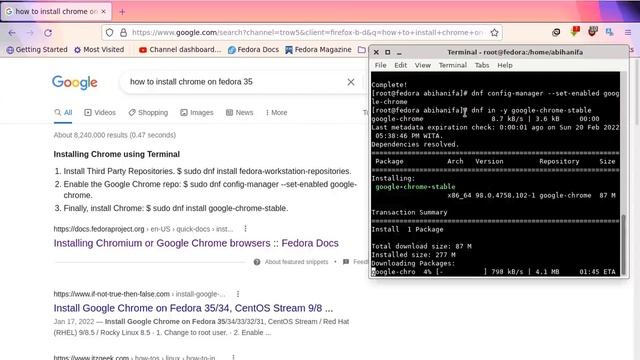Open Installing Chromium or Google Chrome Fedora Docs link
The width and height of the screenshot is (640, 360).
click(196, 243)
